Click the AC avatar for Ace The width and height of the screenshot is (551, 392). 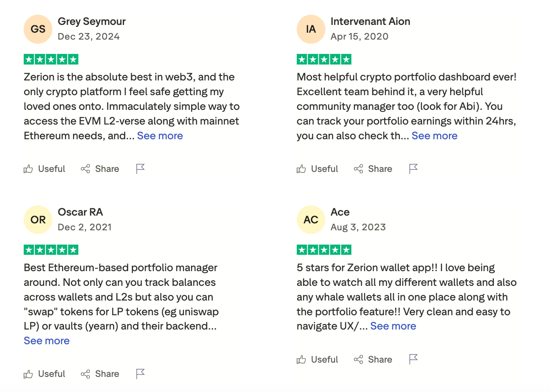point(311,220)
